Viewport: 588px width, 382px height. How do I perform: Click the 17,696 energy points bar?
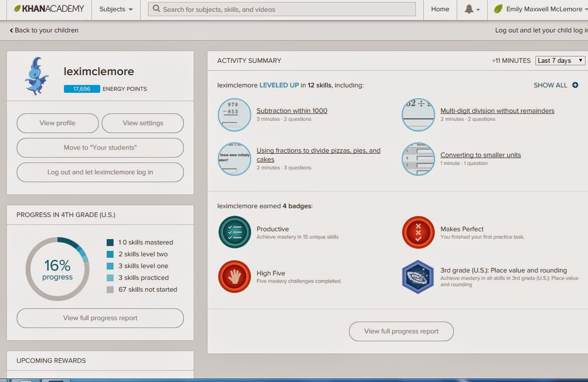pyautogui.click(x=82, y=89)
